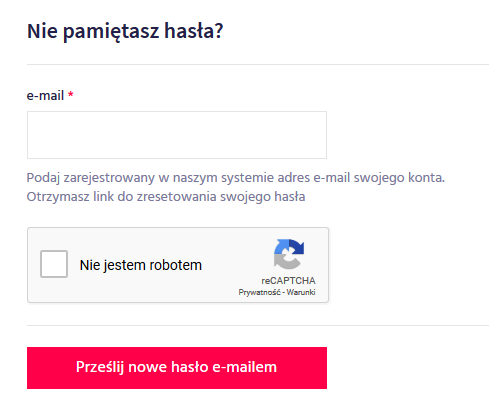Click the "Nie jestem robotem" label text
This screenshot has height=403, width=489.
pos(141,265)
